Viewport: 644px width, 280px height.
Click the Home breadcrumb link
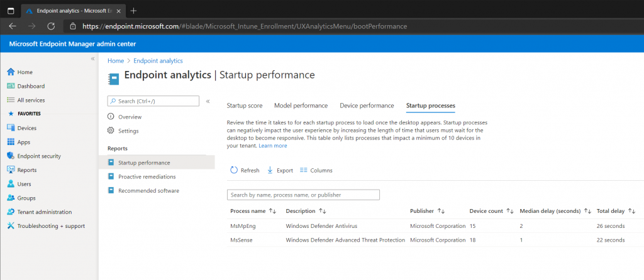point(116,61)
